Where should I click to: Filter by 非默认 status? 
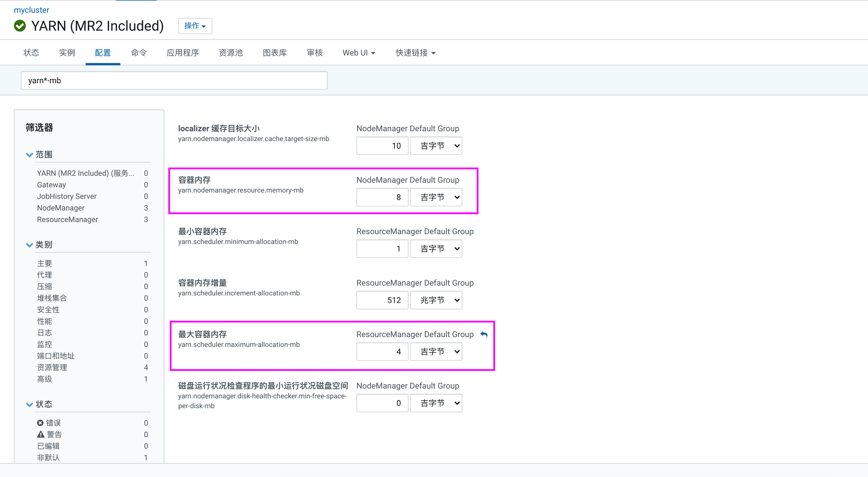(48, 457)
